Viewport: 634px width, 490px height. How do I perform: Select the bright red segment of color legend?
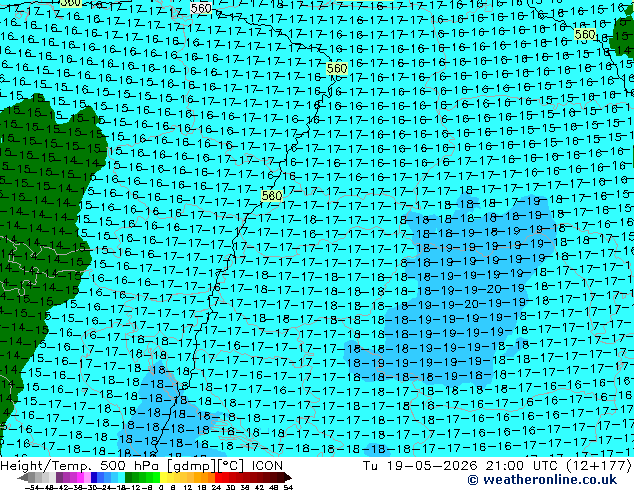pos(218,478)
